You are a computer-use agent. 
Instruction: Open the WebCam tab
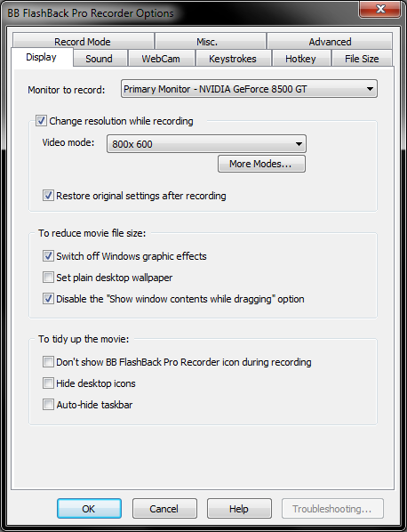click(162, 59)
